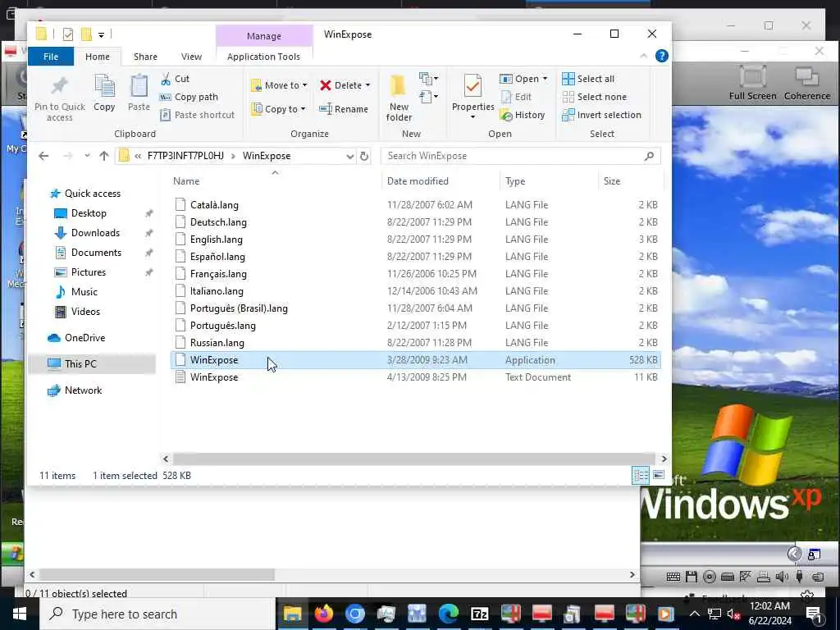
Task: Collapse the ribbon with the chevron
Action: [643, 56]
